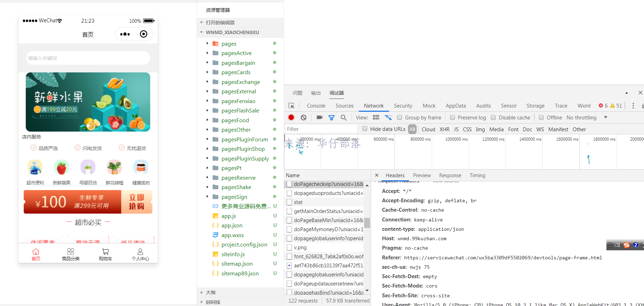Open the Timing tab

point(477,175)
